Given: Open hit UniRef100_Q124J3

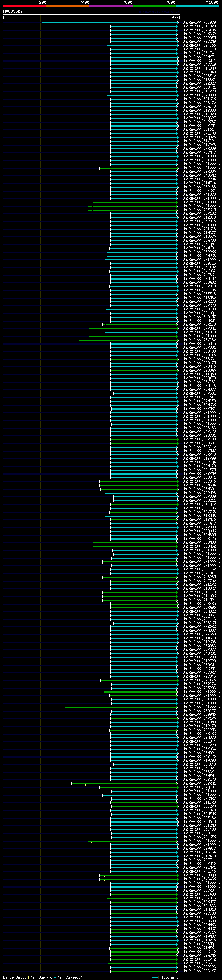Looking at the screenshot, I should click(199, 856).
